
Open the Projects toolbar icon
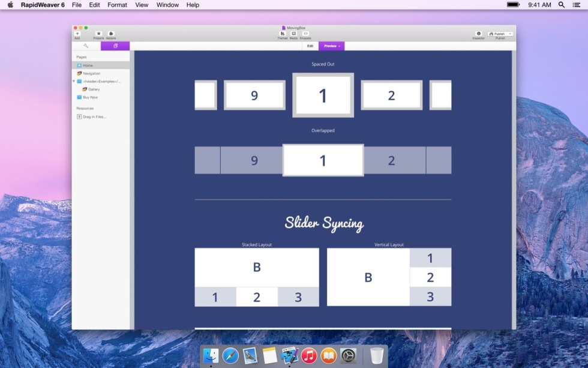click(98, 34)
